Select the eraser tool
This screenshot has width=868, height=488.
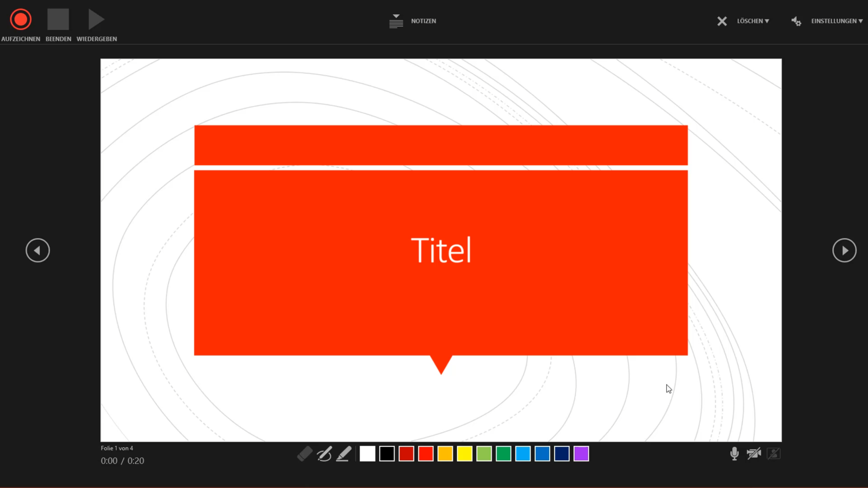coord(305,454)
